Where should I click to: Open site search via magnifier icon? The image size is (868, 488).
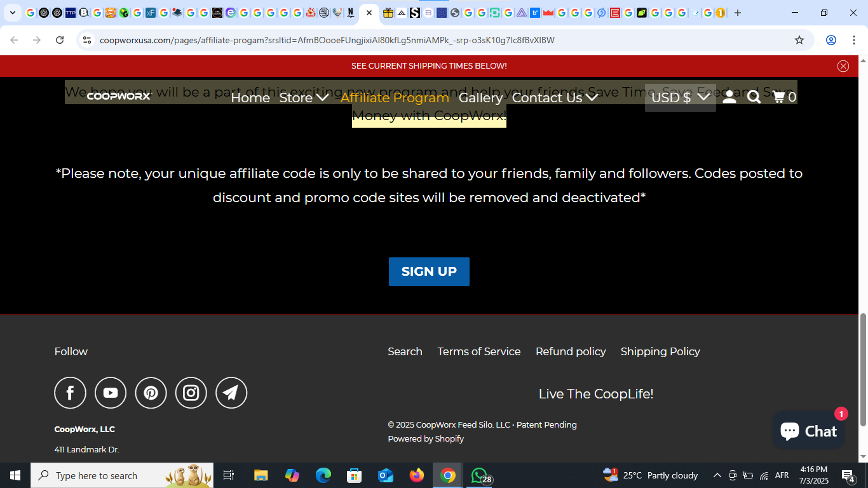pos(754,97)
